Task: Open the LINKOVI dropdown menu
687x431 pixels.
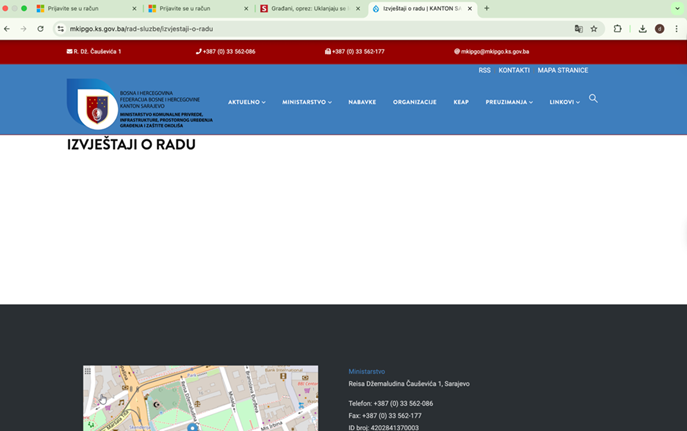Action: tap(564, 102)
